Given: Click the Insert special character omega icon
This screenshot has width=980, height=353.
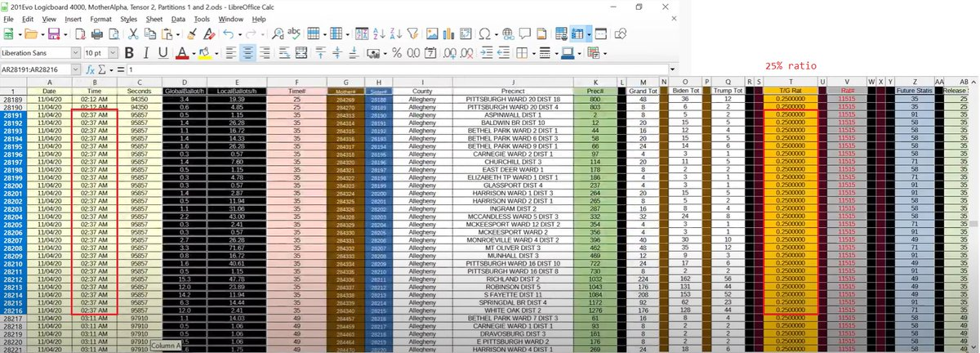Looking at the screenshot, I should click(484, 34).
